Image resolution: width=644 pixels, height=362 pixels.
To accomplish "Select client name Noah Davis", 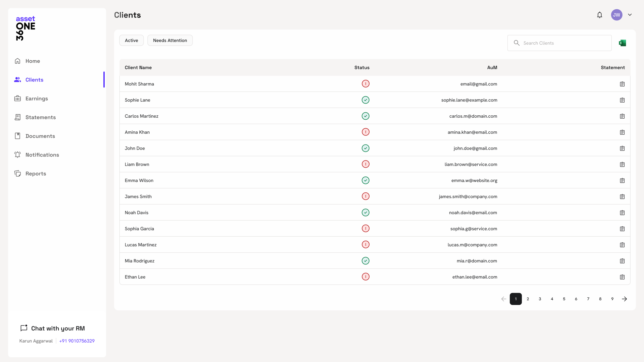I will point(137,213).
